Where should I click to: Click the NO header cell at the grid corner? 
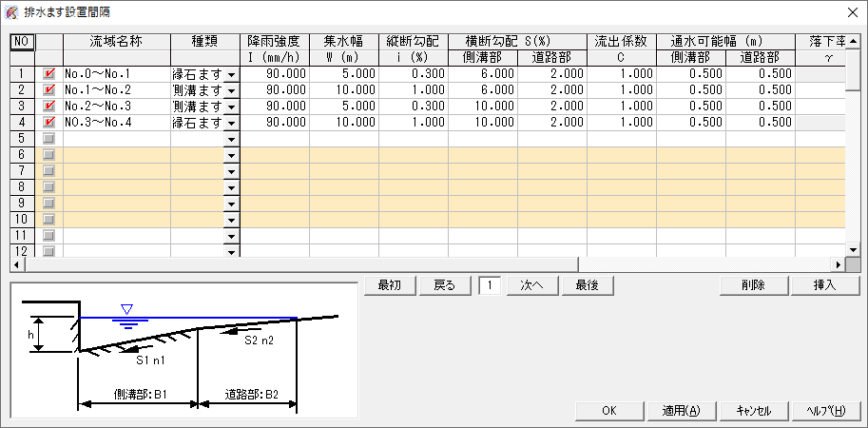[x=23, y=42]
